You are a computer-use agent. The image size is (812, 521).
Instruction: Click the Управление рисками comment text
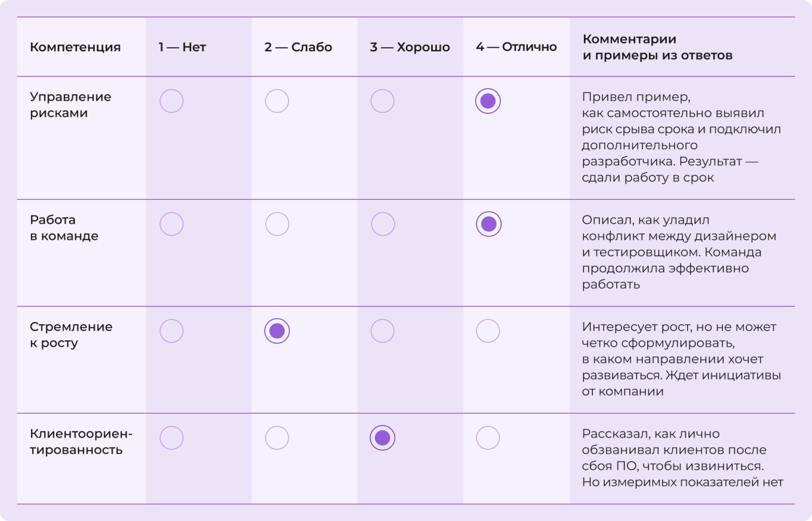(681, 137)
